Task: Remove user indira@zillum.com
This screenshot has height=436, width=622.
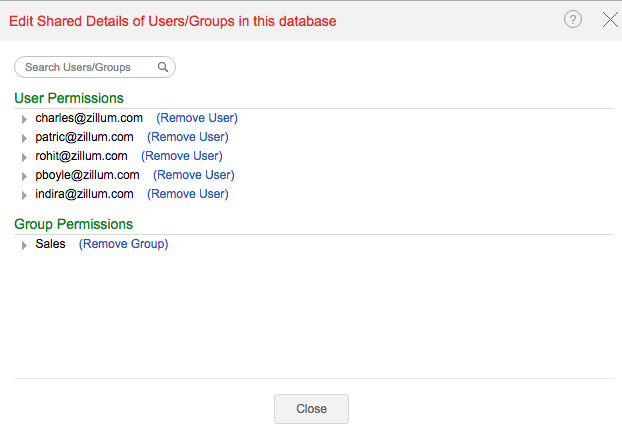Action: point(188,194)
